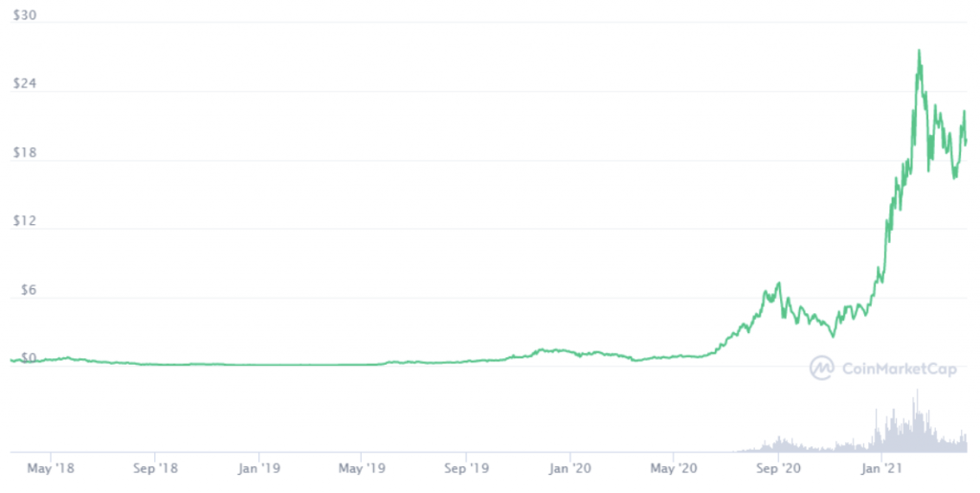Click the Jan '19 date marker
This screenshot has height=493, width=980.
(258, 468)
